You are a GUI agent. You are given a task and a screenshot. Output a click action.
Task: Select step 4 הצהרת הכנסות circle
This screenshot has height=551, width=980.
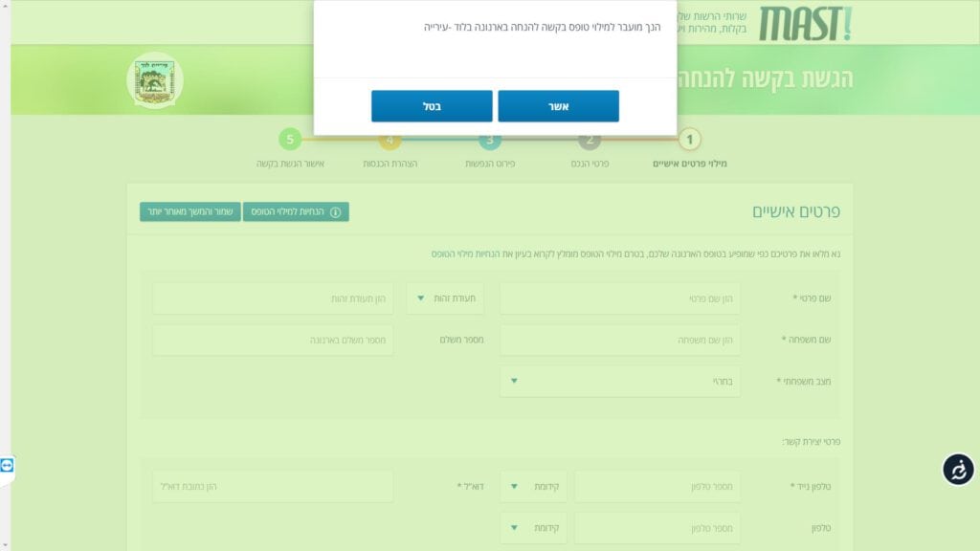(389, 141)
